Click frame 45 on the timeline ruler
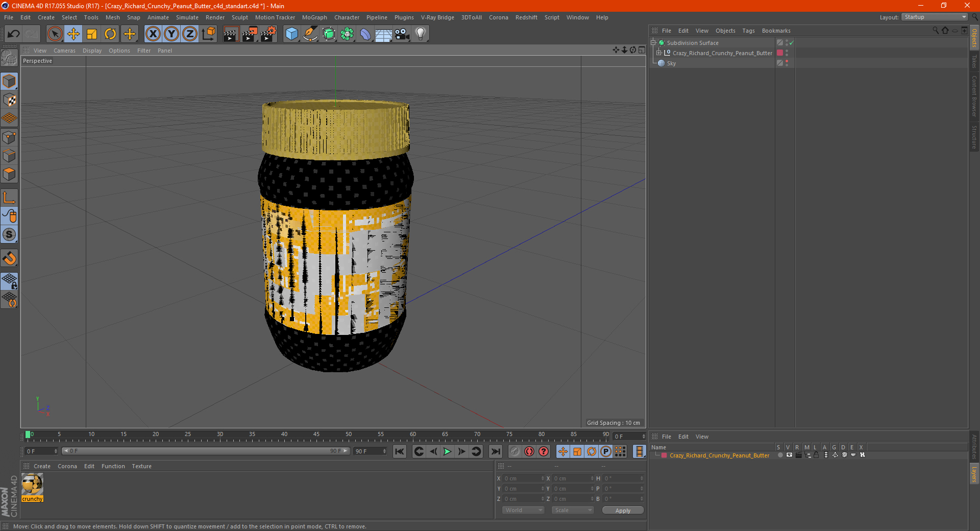The width and height of the screenshot is (980, 531). point(316,435)
